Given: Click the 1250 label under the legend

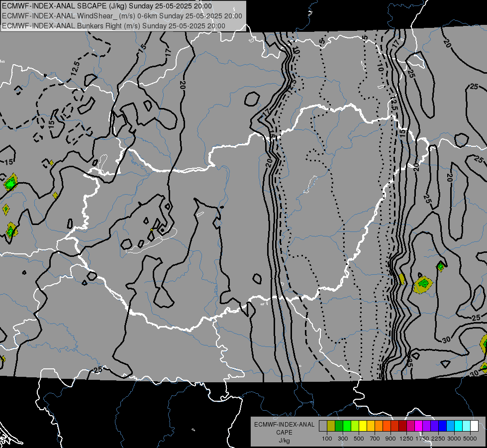Looking at the screenshot, I should pyautogui.click(x=406, y=439).
